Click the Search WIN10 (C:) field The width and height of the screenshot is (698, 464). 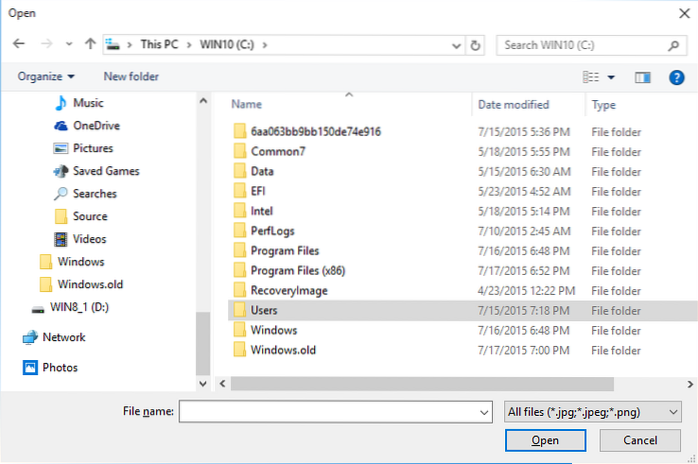(x=590, y=45)
